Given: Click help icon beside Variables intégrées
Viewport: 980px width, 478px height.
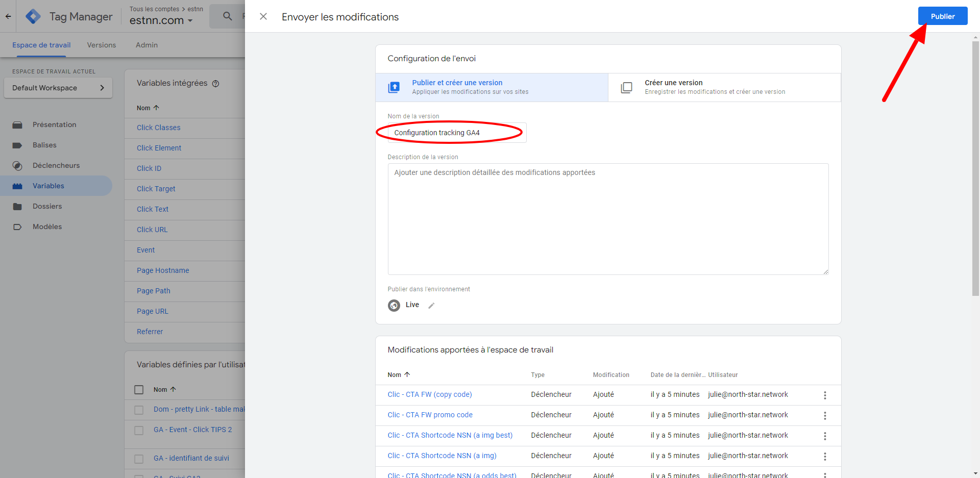Looking at the screenshot, I should (216, 84).
